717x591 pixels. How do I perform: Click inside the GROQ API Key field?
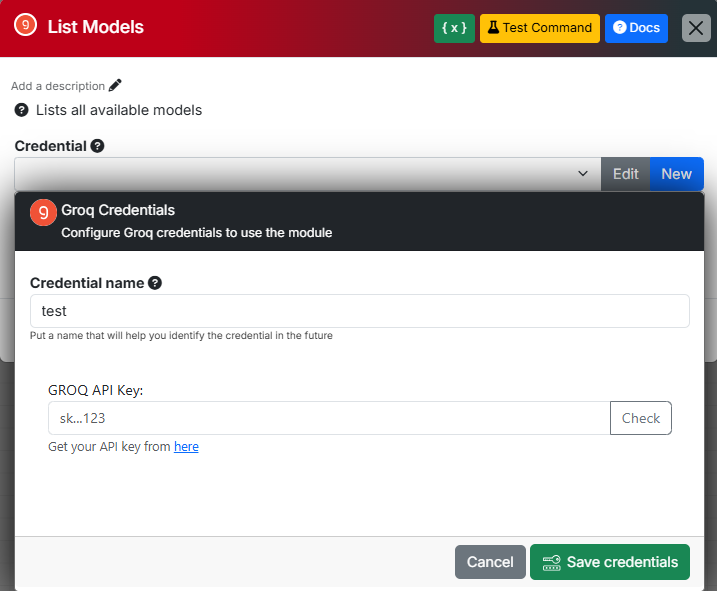point(328,418)
